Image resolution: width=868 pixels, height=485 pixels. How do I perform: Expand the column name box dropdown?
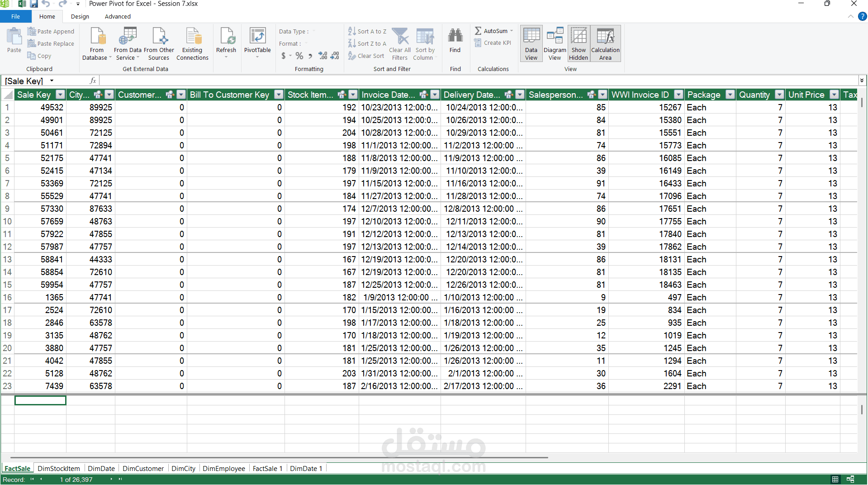pos(52,81)
